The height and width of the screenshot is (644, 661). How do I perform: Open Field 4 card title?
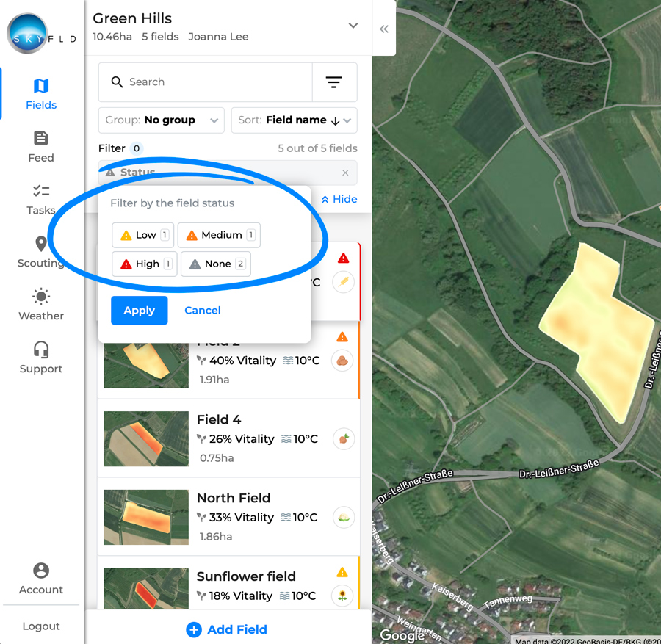click(x=219, y=420)
